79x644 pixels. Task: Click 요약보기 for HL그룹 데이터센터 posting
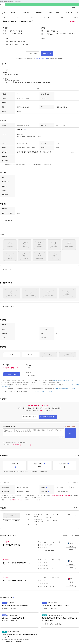[71, 564]
